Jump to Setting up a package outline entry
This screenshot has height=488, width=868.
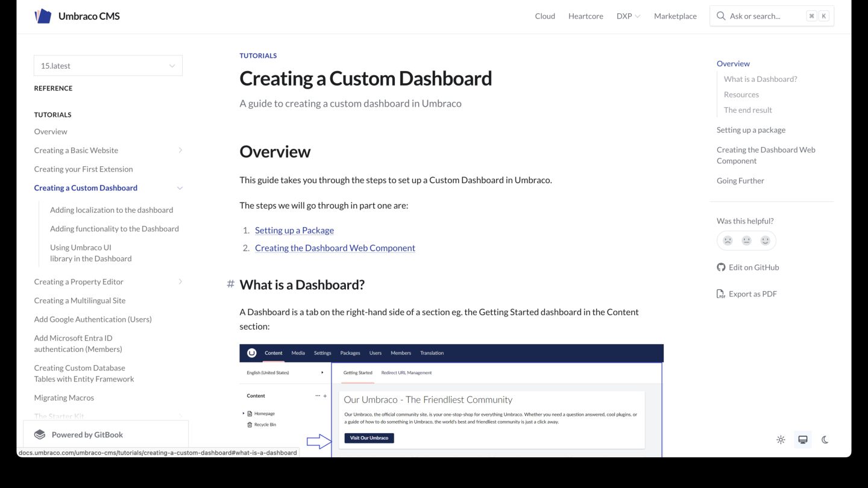pos(751,130)
